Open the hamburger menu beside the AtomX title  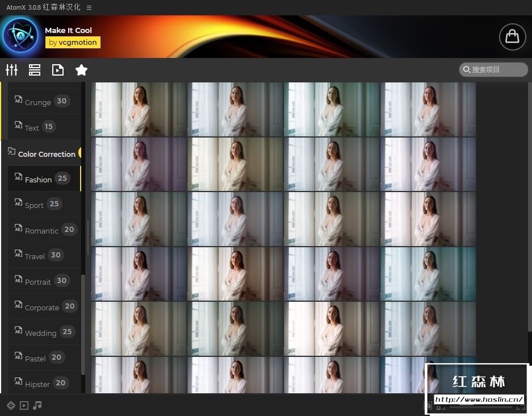click(x=89, y=7)
